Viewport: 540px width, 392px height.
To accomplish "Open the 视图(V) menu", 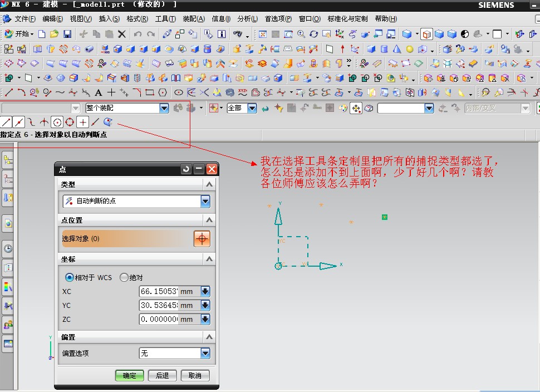I will pos(81,19).
